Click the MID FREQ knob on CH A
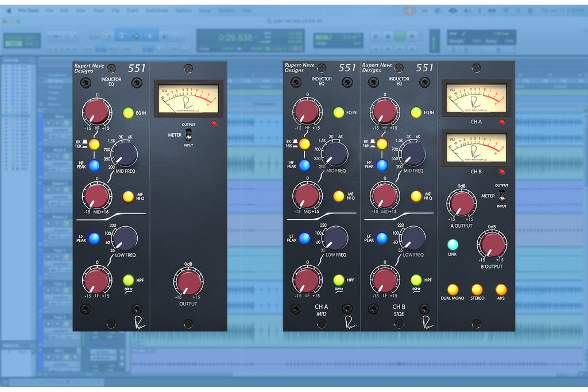The width and height of the screenshot is (588, 392). 335,154
